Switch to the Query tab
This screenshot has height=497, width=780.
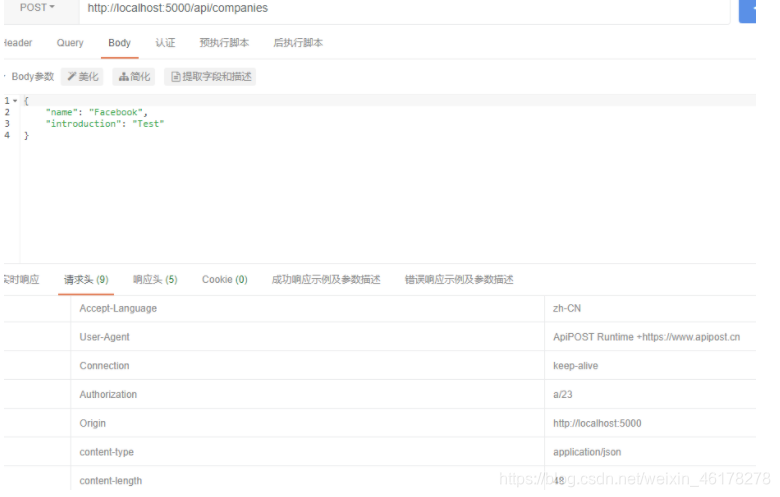pos(70,43)
